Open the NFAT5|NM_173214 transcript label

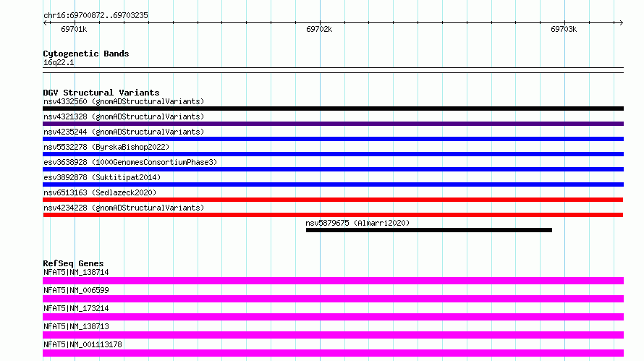point(76,308)
